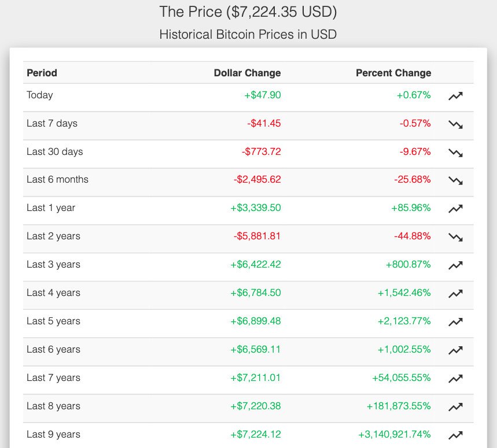Image resolution: width=497 pixels, height=448 pixels.
Task: Click the -$773.72 dollar change value
Action: (x=261, y=151)
